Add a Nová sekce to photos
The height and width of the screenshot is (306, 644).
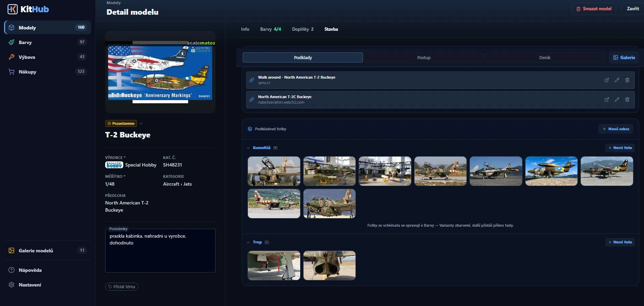click(616, 129)
